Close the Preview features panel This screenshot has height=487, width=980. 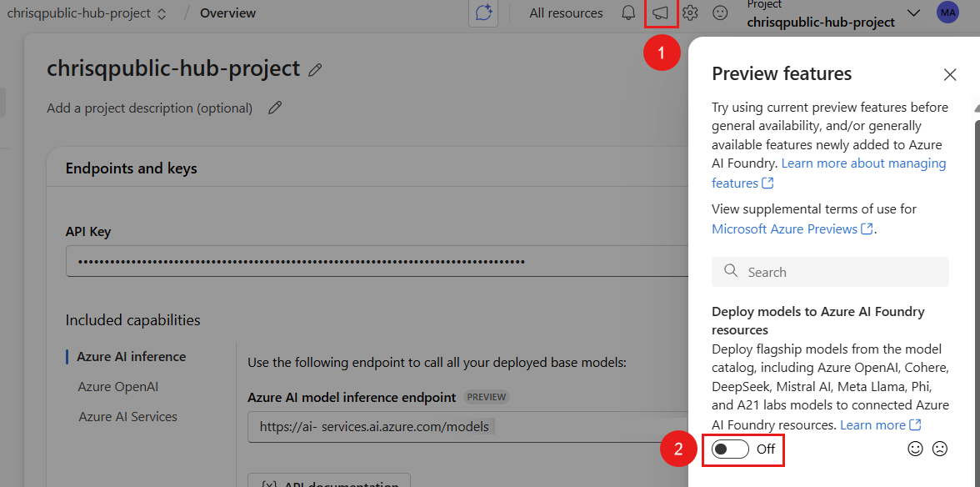tap(950, 74)
